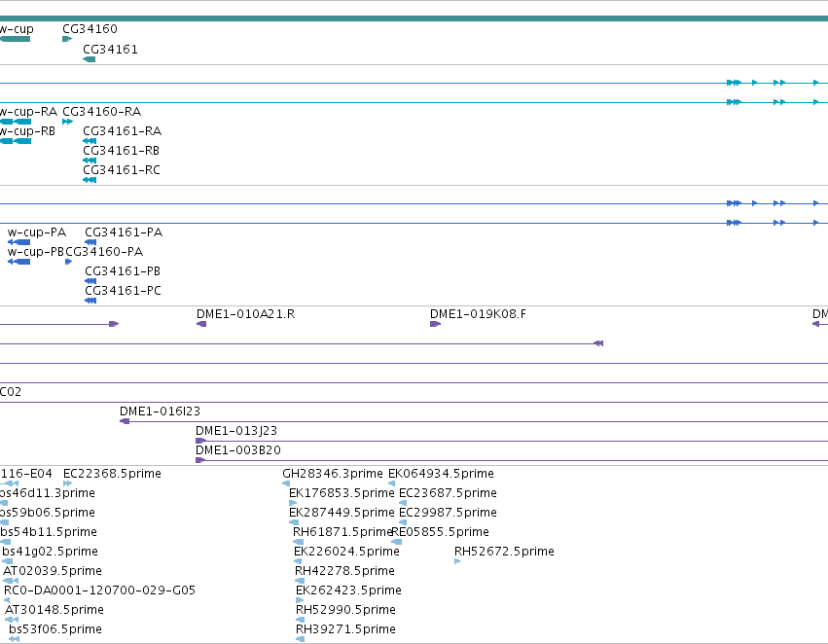Open the CG34161-PA protein label

coord(124,233)
